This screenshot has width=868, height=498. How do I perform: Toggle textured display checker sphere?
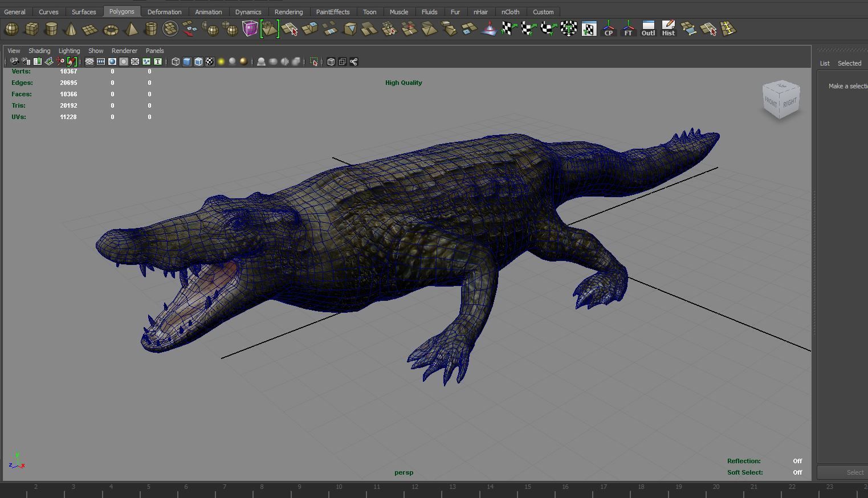[210, 62]
